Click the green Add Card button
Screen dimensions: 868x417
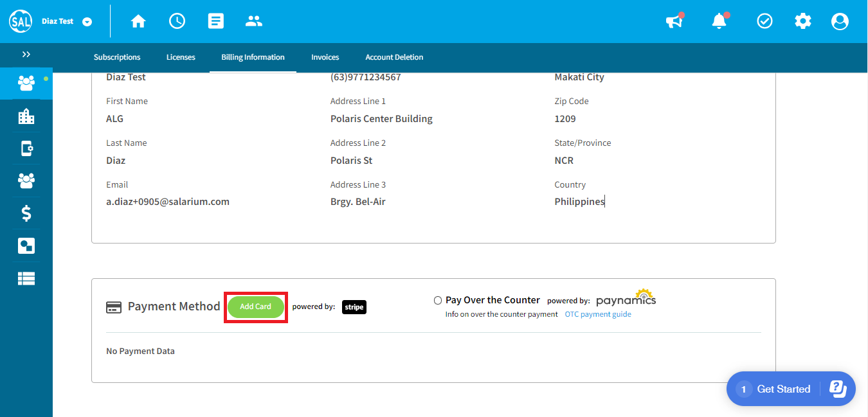tap(255, 306)
